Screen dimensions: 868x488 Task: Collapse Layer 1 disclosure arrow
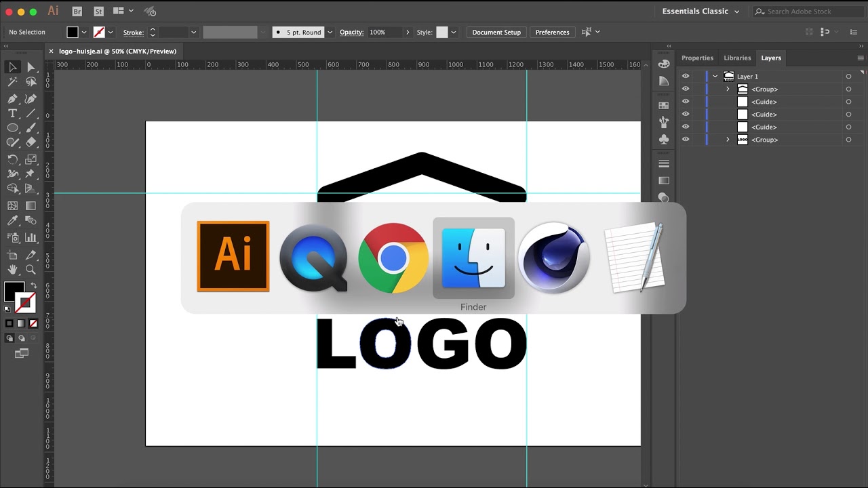coord(715,77)
